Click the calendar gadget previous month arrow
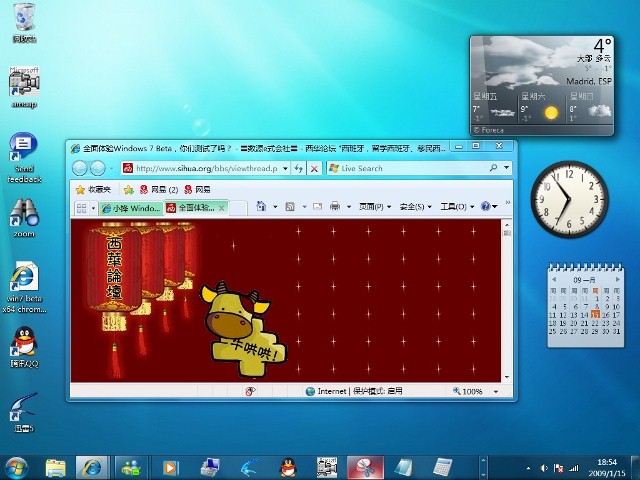 tap(553, 280)
